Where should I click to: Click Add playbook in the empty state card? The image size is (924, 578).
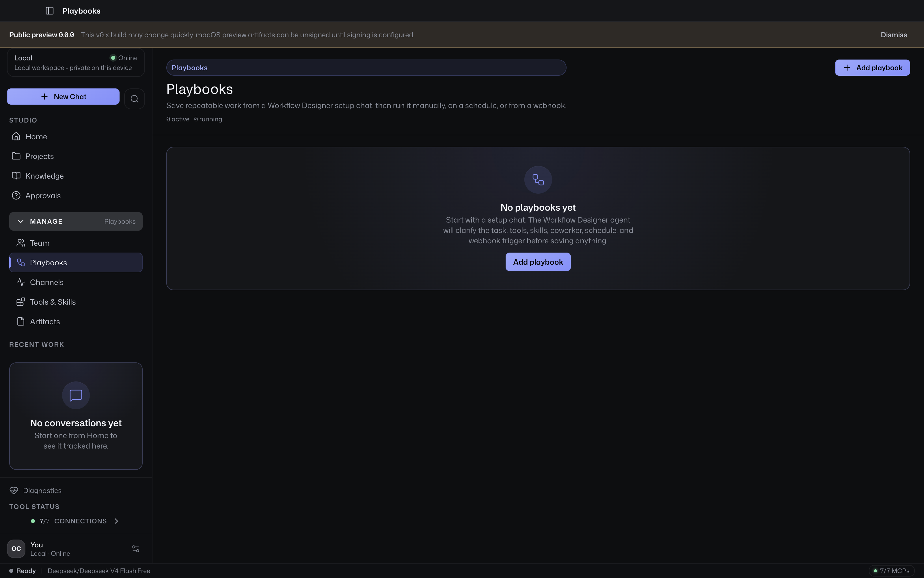click(x=538, y=262)
